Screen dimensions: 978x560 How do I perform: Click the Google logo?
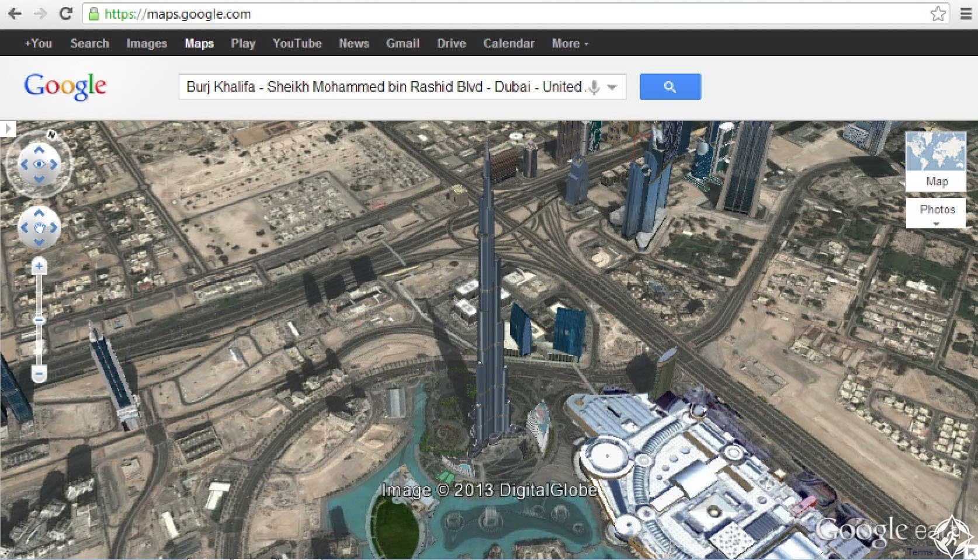click(65, 86)
